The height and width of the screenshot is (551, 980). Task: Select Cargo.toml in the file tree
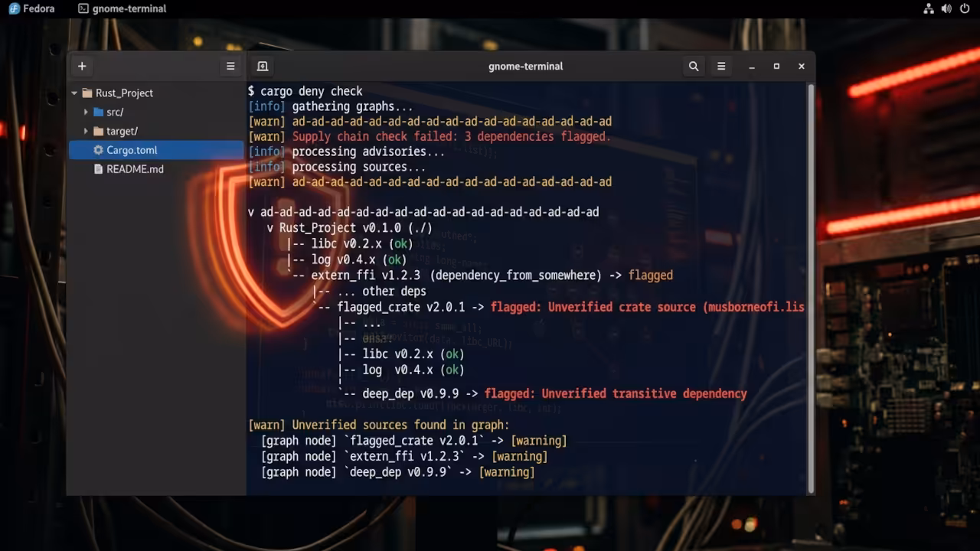(156, 150)
